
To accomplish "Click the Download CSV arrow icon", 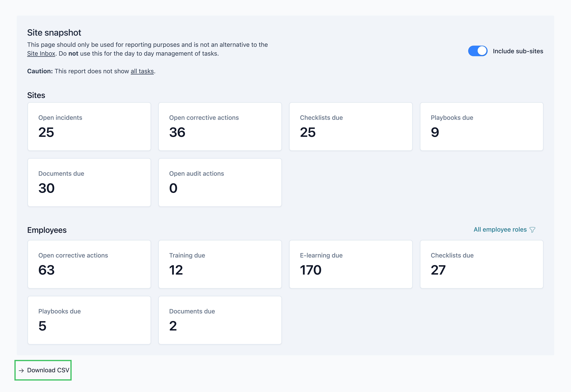I will tap(21, 370).
